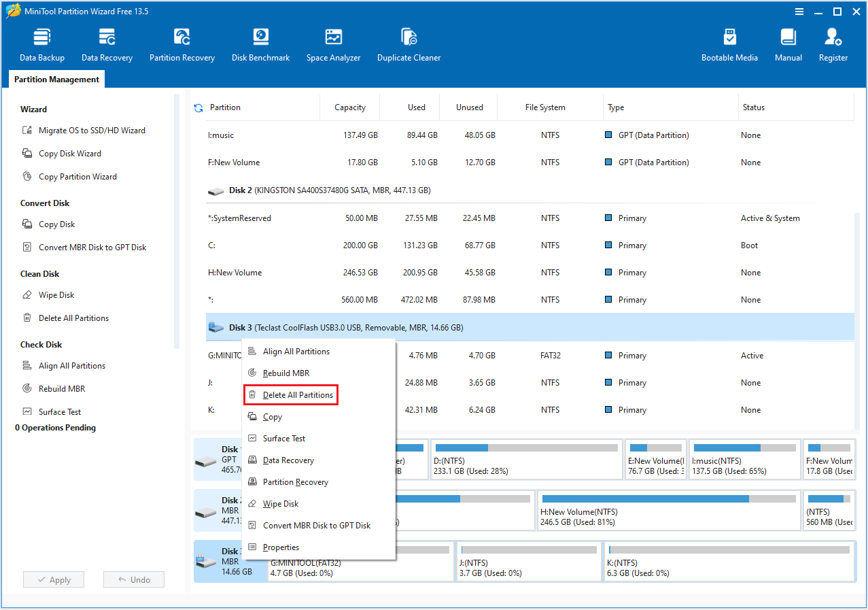The image size is (868, 610).
Task: Click the Undo button
Action: (x=133, y=579)
